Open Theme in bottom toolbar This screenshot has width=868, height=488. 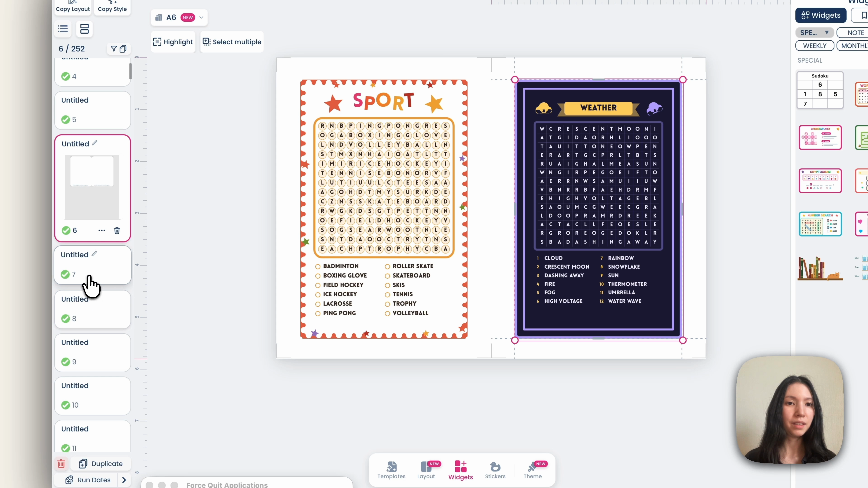pyautogui.click(x=533, y=470)
